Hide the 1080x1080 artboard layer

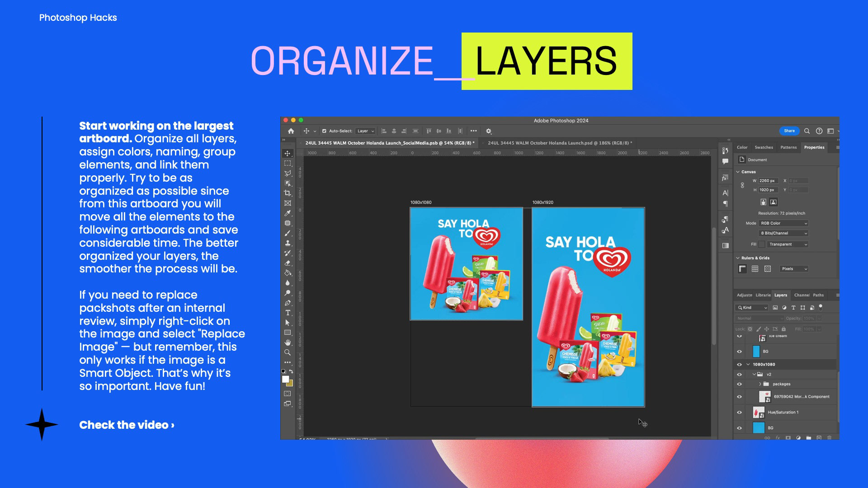click(x=740, y=365)
